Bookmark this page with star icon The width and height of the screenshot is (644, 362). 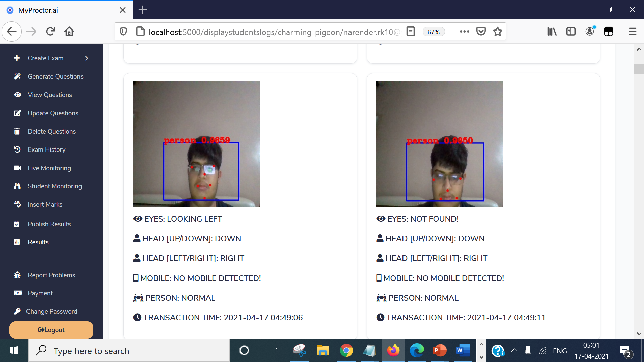point(498,32)
